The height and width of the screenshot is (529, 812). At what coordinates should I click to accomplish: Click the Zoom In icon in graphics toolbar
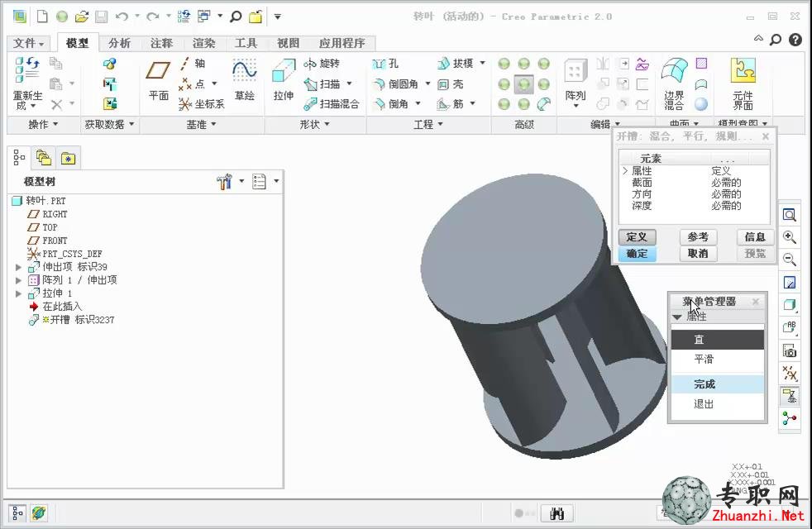coord(789,237)
